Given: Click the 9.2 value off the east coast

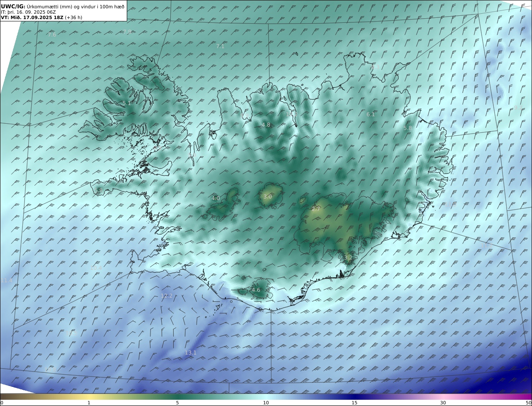Looking at the screenshot, I should click(518, 108).
